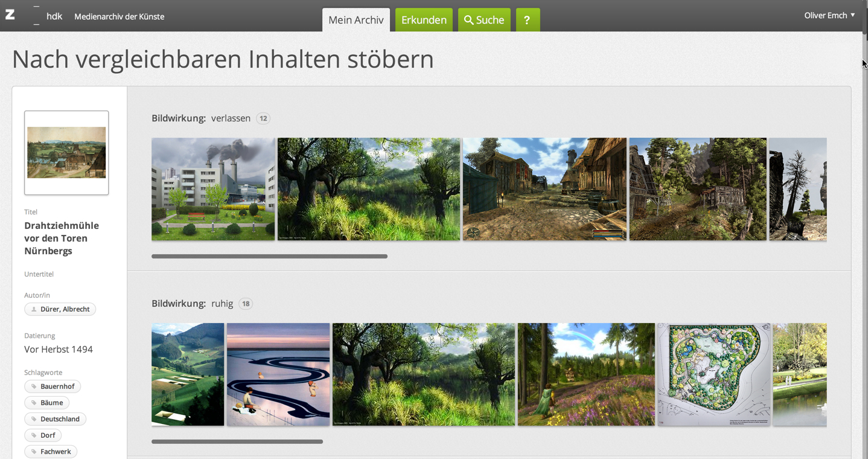Switch to the Erkunden tab

pos(424,20)
